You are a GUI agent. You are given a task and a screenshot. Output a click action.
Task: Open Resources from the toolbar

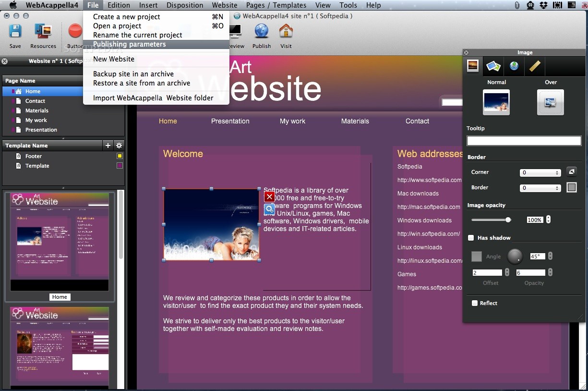tap(43, 31)
